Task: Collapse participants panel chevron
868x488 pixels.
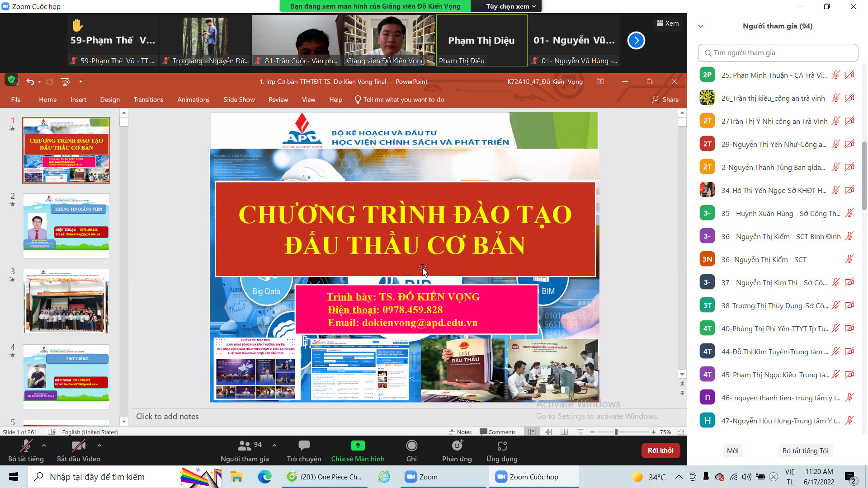Action: [x=701, y=26]
